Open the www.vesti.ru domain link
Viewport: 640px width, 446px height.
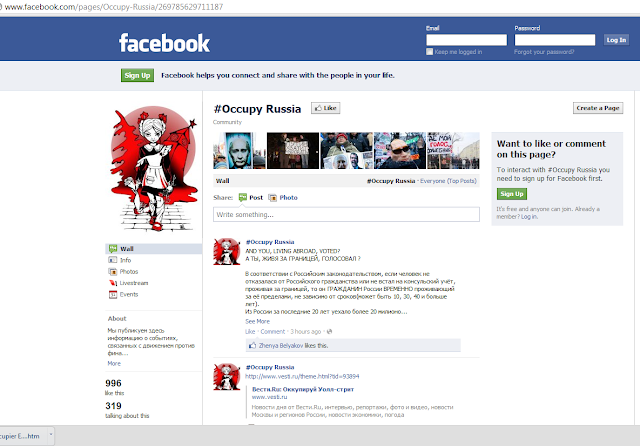269,397
